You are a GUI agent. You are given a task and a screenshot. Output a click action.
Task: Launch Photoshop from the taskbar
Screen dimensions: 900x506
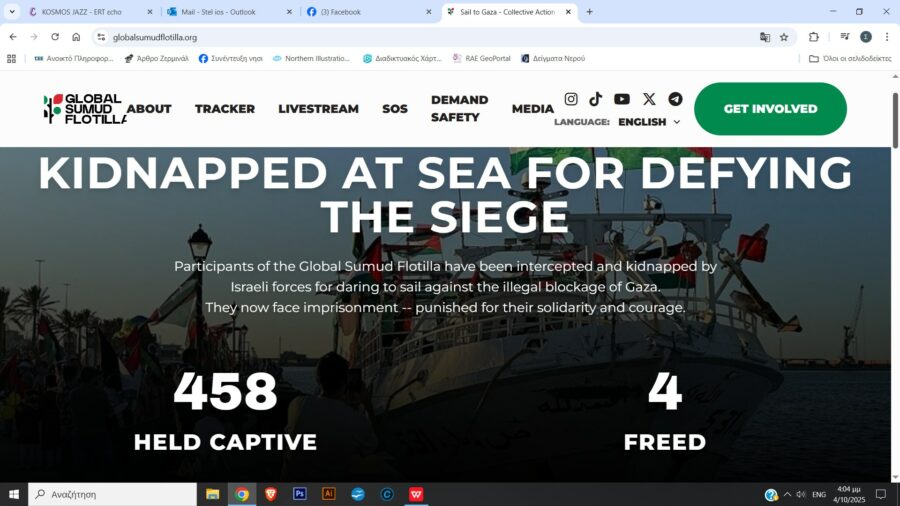tap(300, 494)
